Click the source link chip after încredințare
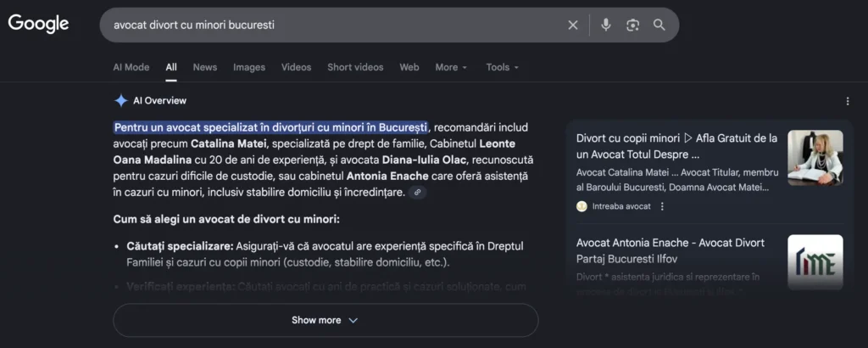The height and width of the screenshot is (348, 868). point(418,193)
